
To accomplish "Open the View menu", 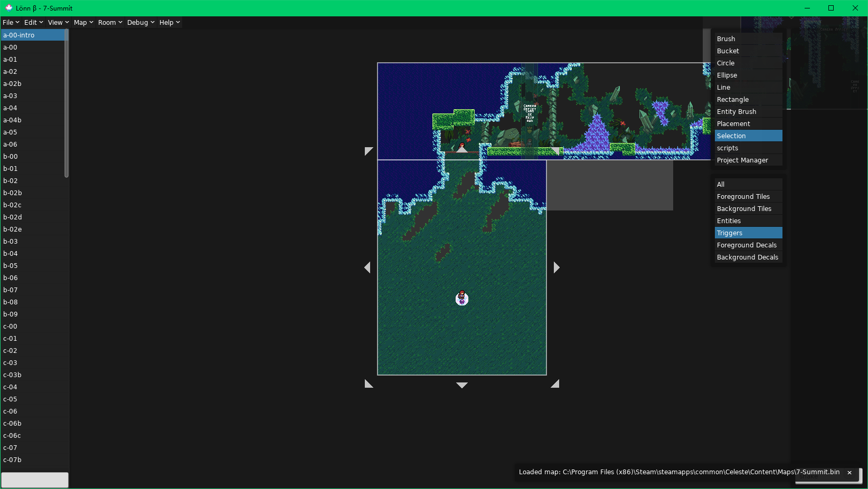I will [58, 23].
